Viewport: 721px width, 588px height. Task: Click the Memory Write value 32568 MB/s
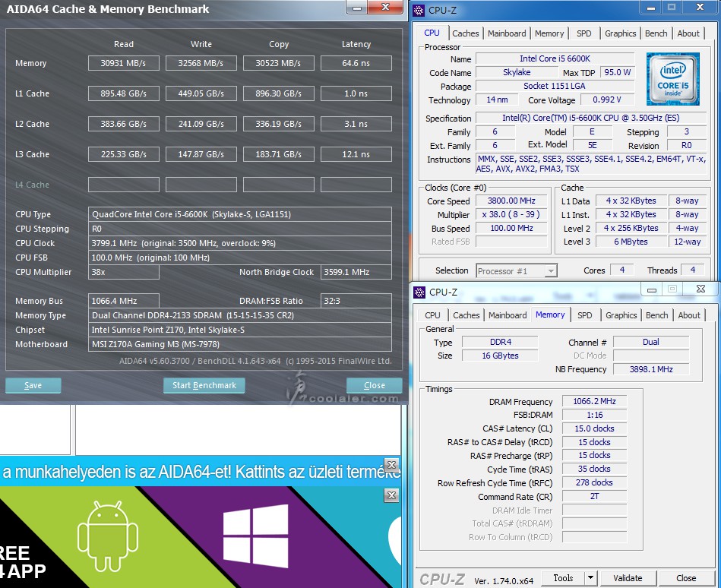201,63
